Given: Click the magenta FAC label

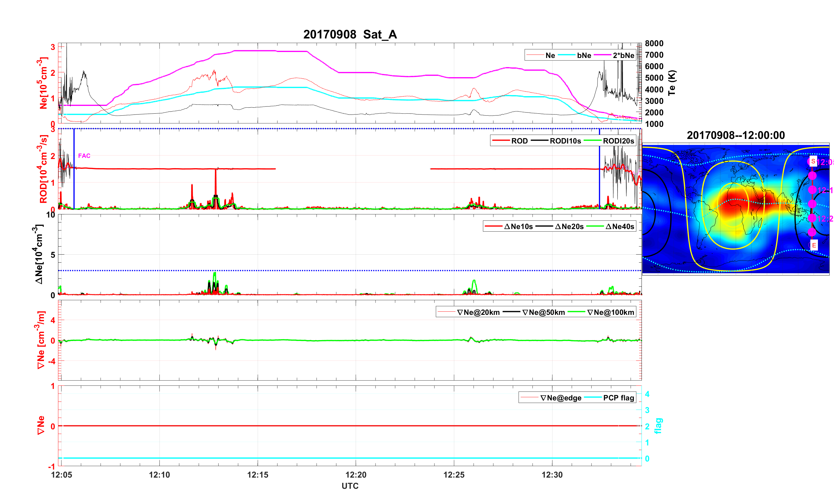Looking at the screenshot, I should pos(84,156).
